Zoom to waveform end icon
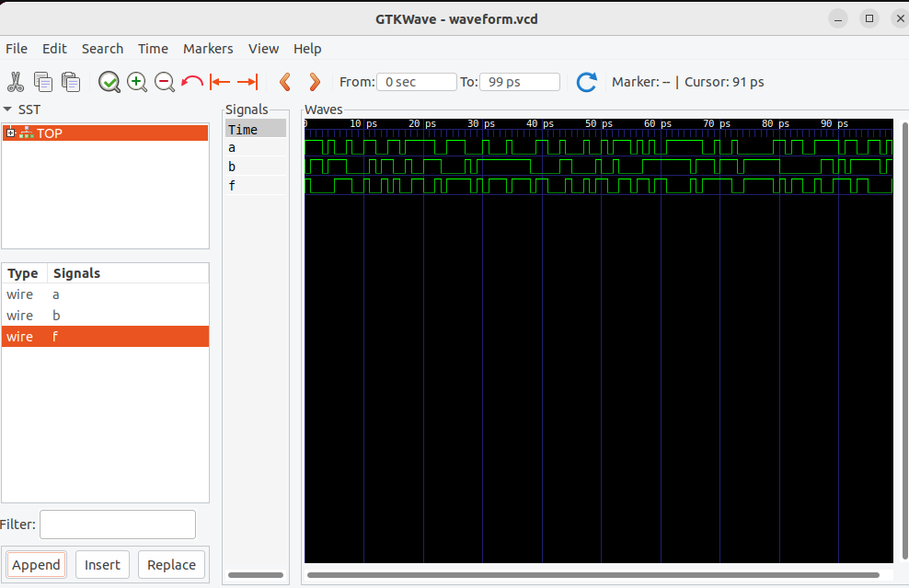 tap(247, 81)
